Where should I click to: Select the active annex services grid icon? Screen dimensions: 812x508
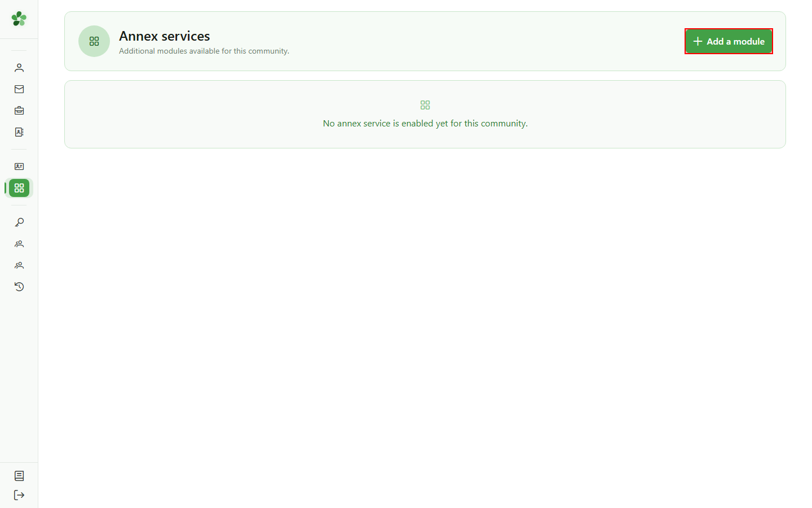pos(19,188)
